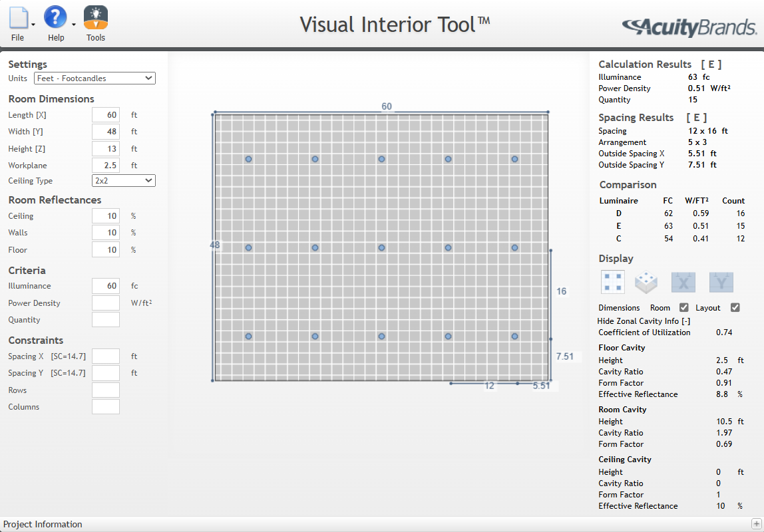This screenshot has height=532, width=764.
Task: Open dropdown arrow next to File
Action: coord(33,25)
